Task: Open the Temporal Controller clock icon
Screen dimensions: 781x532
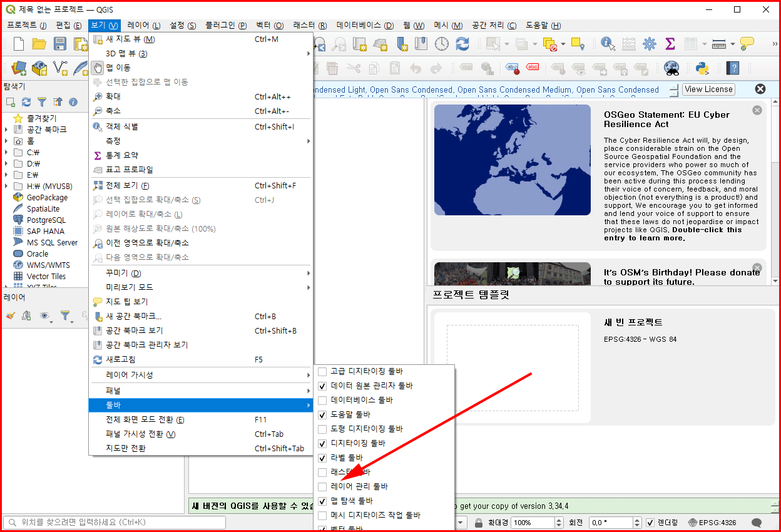Action: (x=442, y=44)
